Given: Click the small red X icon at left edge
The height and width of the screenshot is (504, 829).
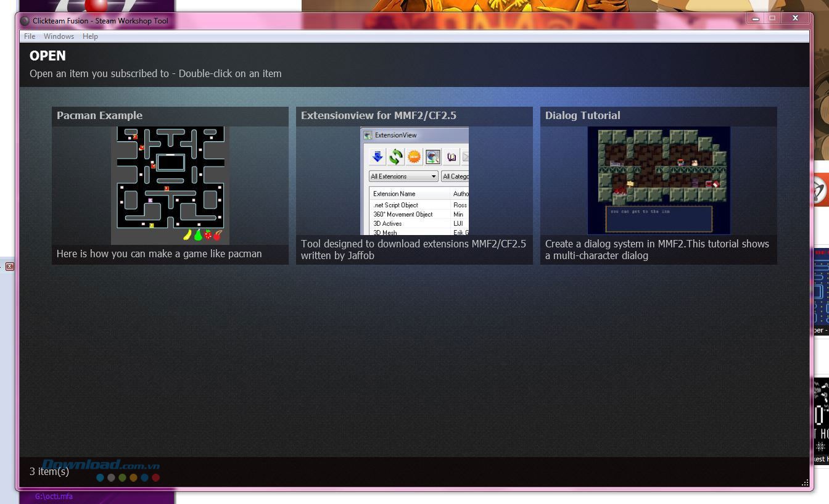Looking at the screenshot, I should click(10, 266).
